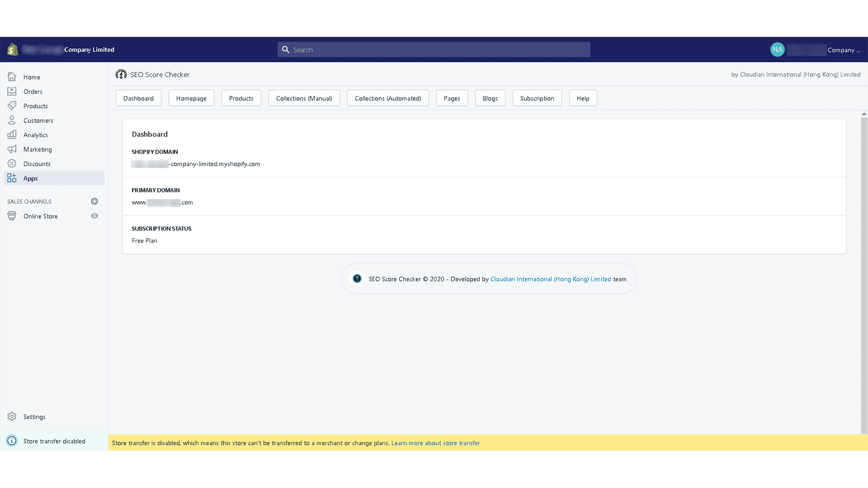Image resolution: width=868 pixels, height=488 pixels.
Task: Click the Help button
Action: (583, 98)
